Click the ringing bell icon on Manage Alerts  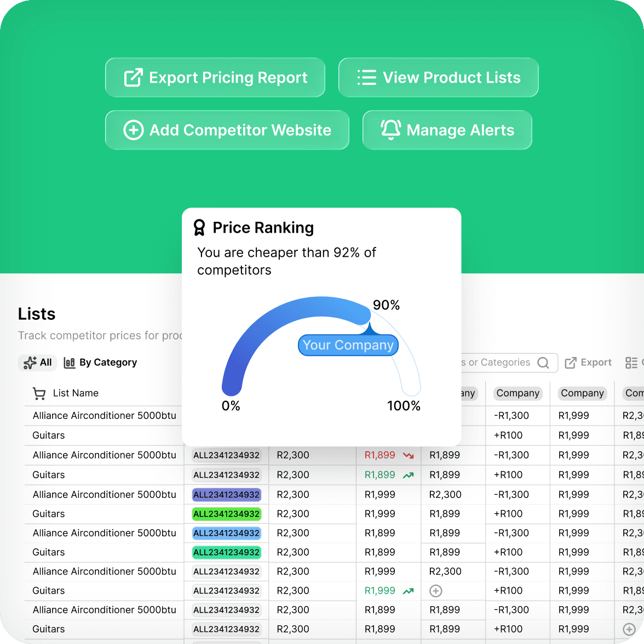pos(391,130)
